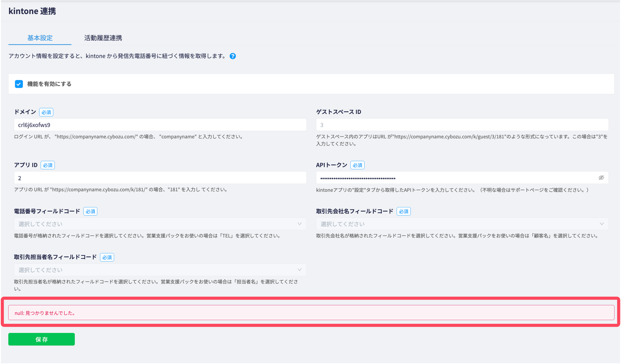Open the 活動履歴連携 tab
This screenshot has height=364, width=621.
click(x=103, y=38)
